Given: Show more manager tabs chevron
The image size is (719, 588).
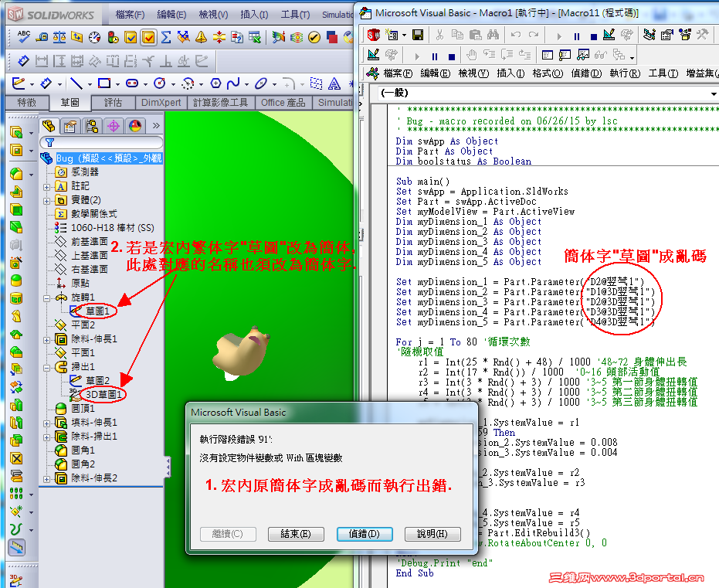Looking at the screenshot, I should tap(156, 126).
